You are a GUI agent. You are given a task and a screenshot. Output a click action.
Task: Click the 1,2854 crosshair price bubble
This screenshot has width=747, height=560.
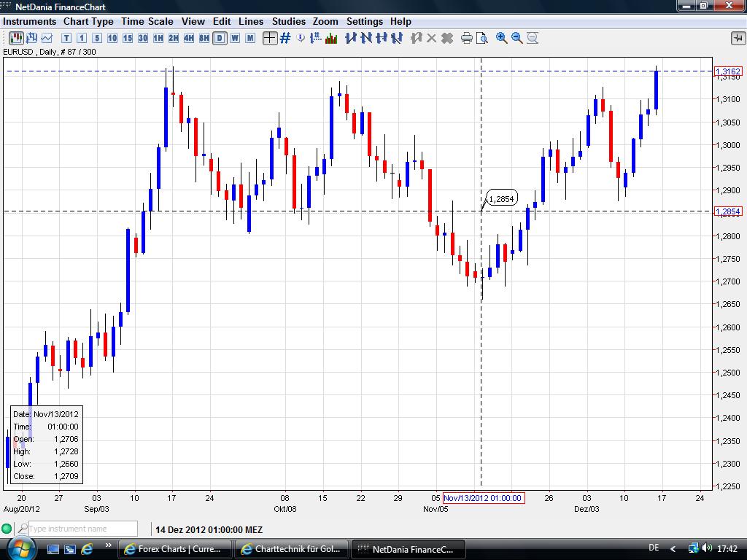coord(502,198)
